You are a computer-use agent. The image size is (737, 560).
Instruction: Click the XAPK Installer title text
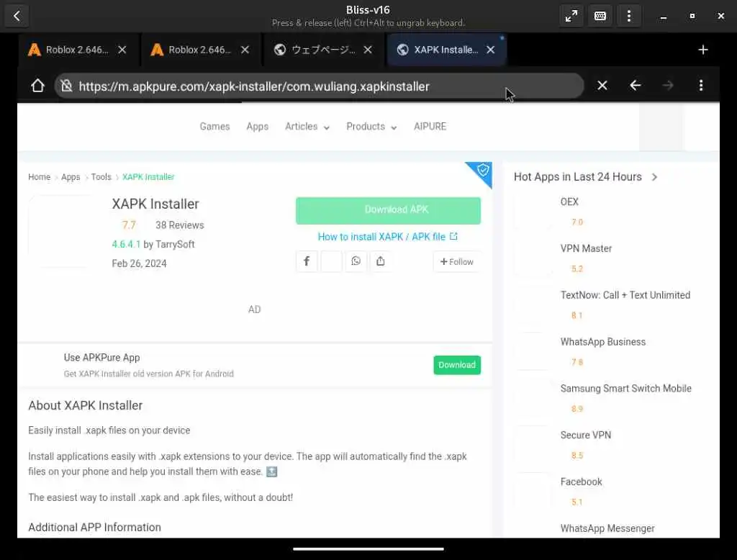(155, 204)
